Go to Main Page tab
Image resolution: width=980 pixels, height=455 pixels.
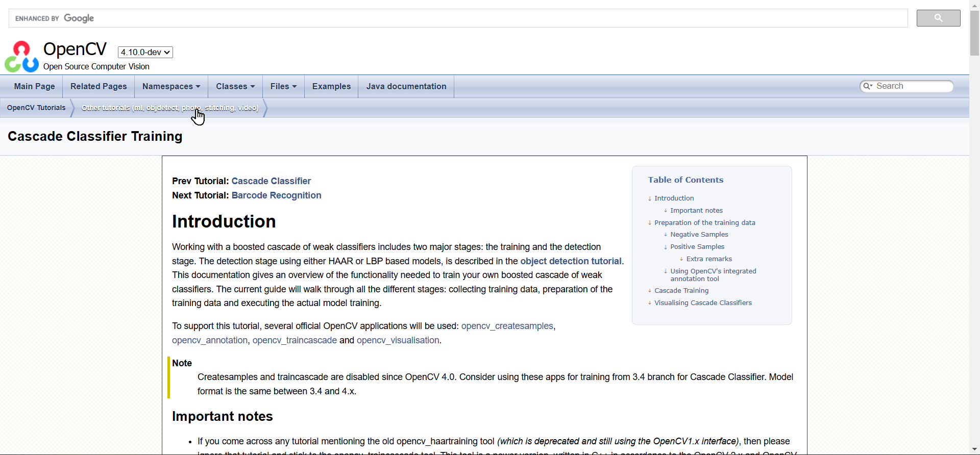pyautogui.click(x=34, y=87)
